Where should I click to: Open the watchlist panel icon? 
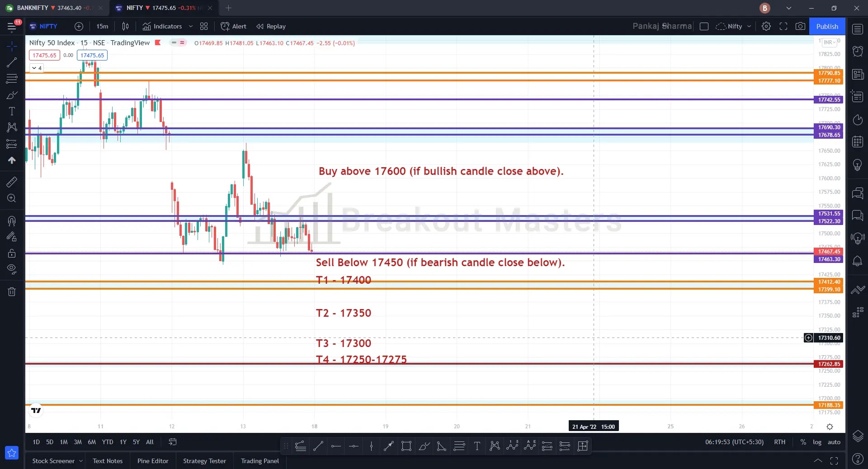coord(858,29)
